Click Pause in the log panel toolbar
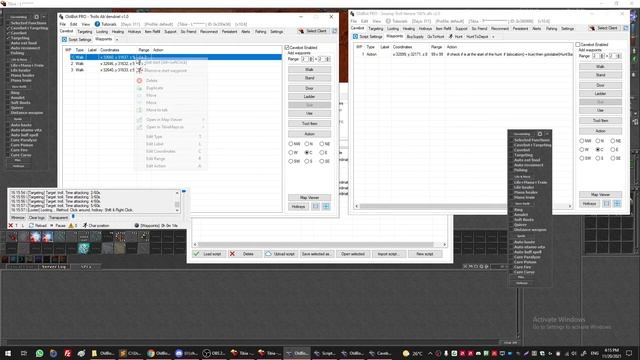This screenshot has height=360, width=640. click(58, 225)
